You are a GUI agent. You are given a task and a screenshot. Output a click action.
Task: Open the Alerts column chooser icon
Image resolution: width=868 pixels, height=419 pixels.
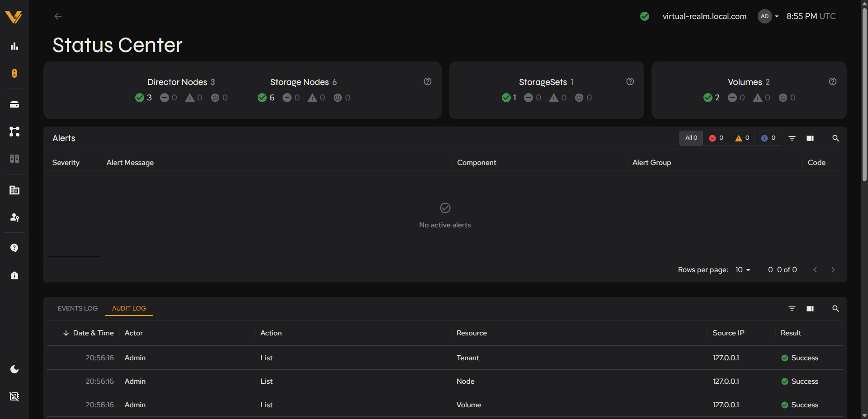coord(810,138)
